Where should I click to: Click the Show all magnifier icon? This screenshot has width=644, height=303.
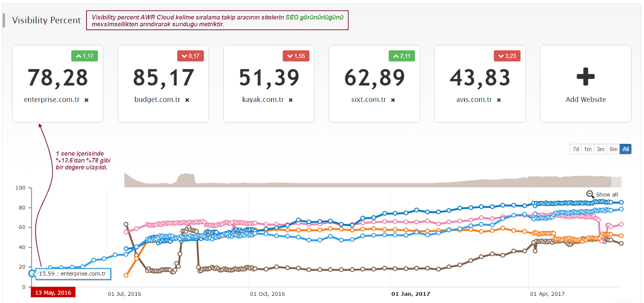(x=590, y=194)
